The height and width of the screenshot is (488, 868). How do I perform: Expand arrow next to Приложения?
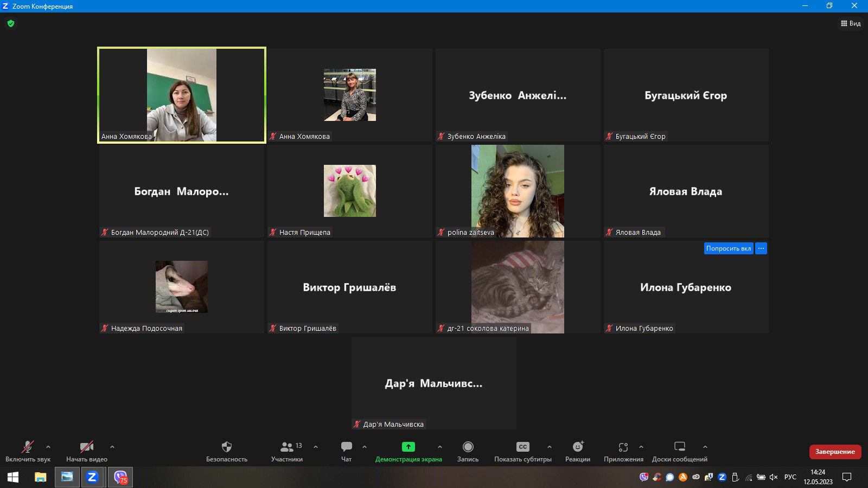coord(641,447)
